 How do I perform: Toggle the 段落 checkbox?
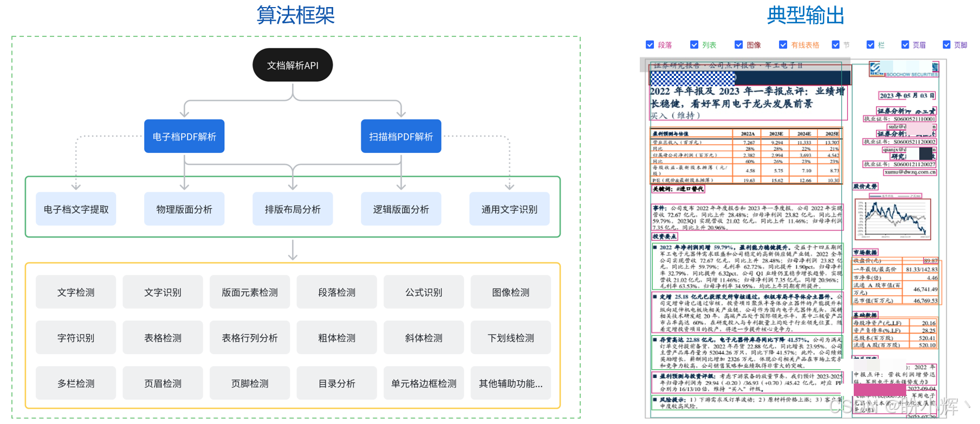click(650, 44)
